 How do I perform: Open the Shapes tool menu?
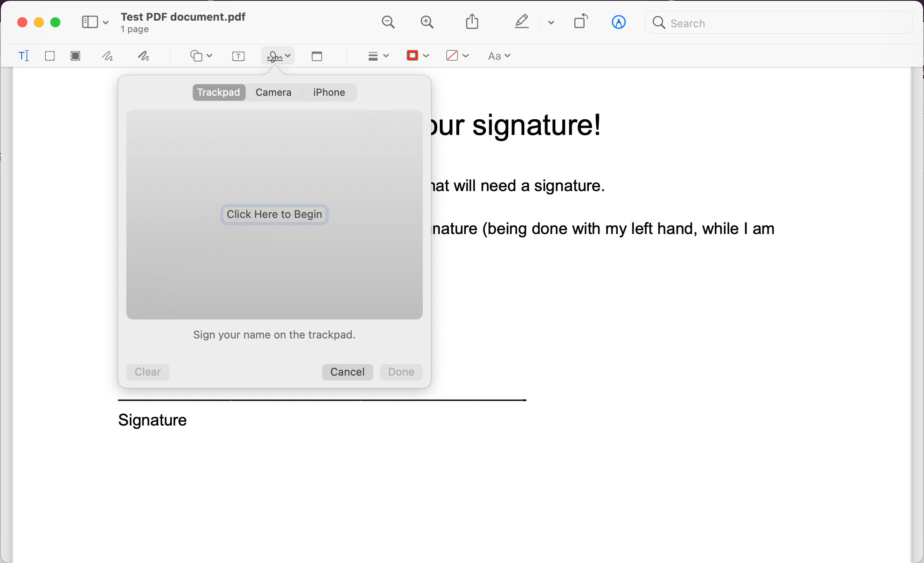pos(201,56)
